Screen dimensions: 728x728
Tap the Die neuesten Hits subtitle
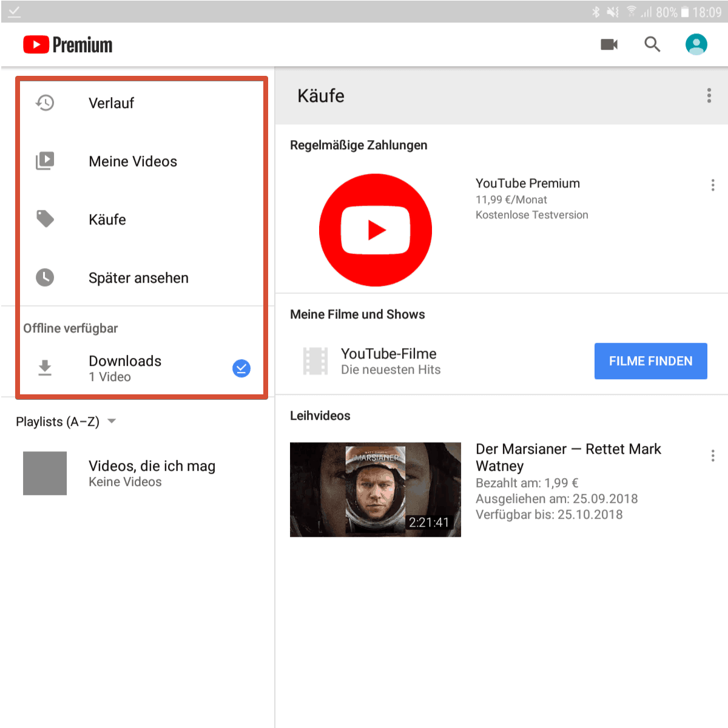(x=391, y=369)
